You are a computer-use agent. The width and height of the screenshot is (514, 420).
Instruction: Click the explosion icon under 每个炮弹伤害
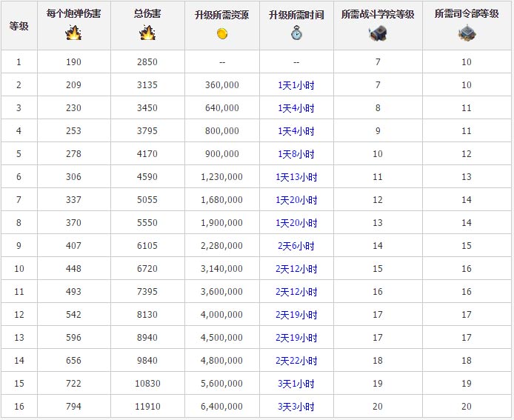click(73, 33)
